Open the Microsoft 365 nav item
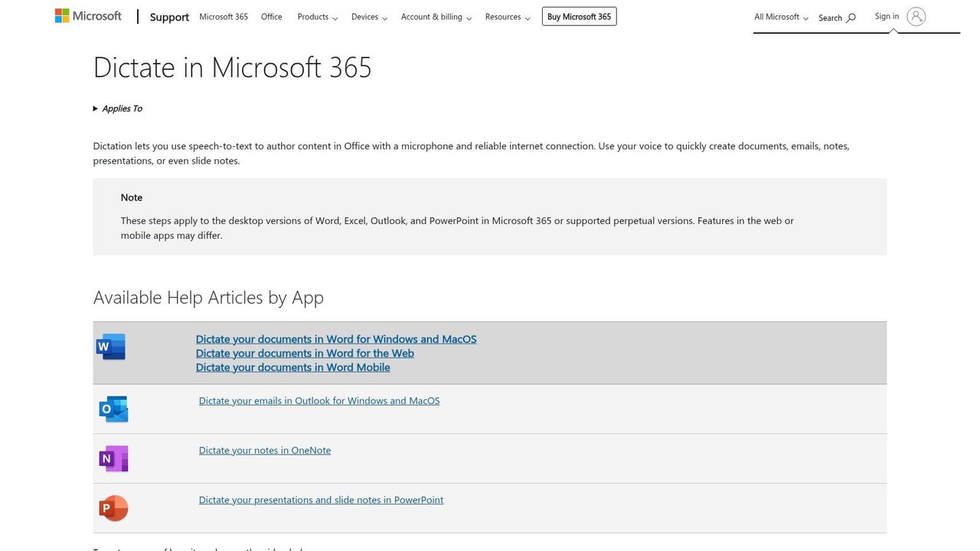Screen dimensions: 980x551 tap(224, 17)
